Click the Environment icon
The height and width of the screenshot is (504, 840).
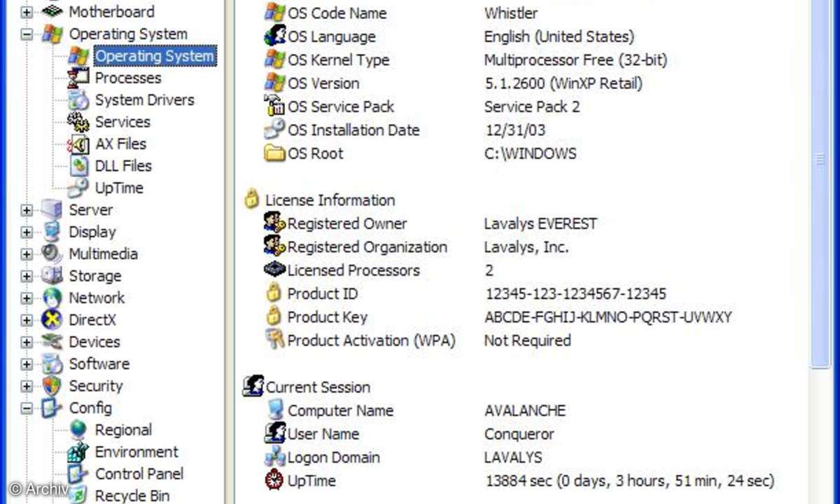(78, 452)
